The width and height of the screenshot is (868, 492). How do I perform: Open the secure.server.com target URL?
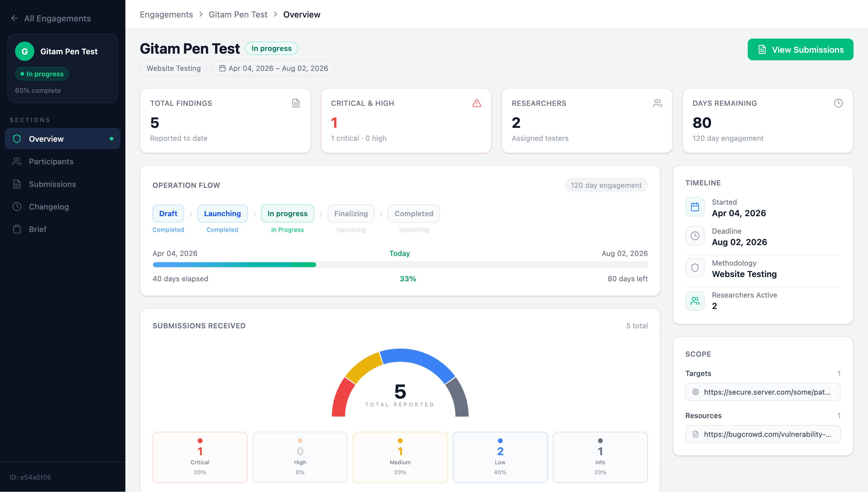[x=763, y=392]
